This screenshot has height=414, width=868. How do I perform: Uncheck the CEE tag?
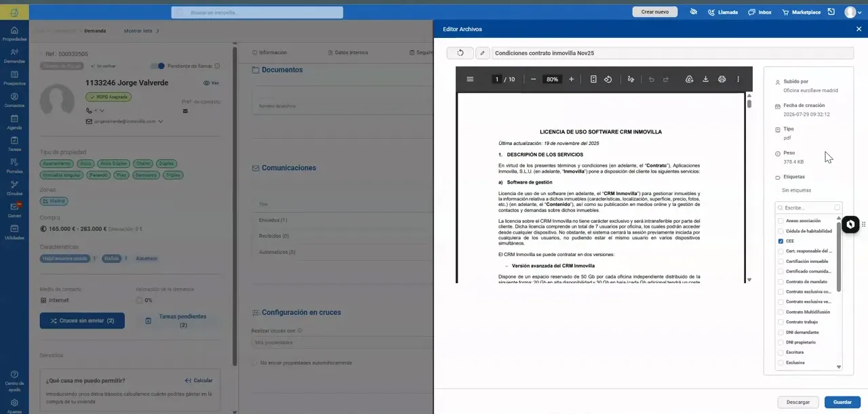point(781,241)
